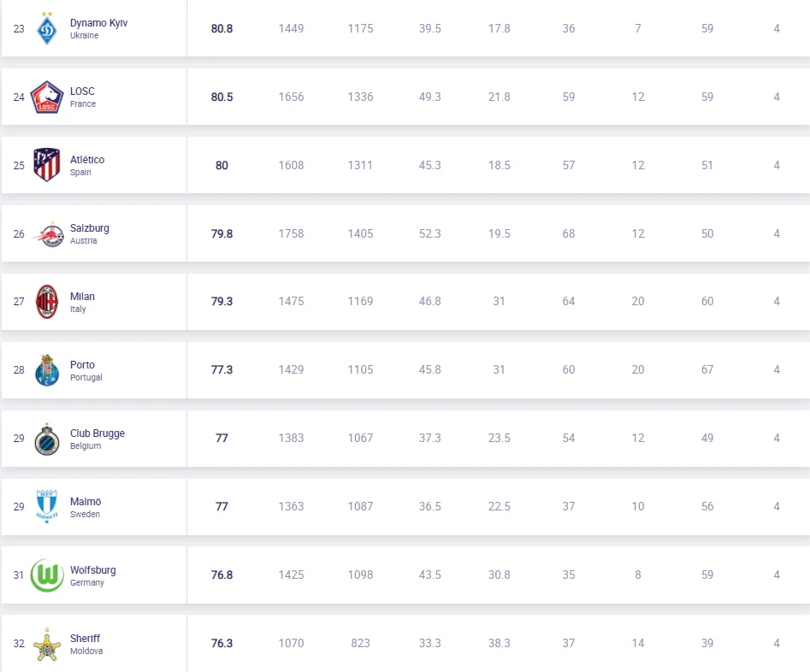
Task: Click the LOSC club logo
Action: point(47,97)
